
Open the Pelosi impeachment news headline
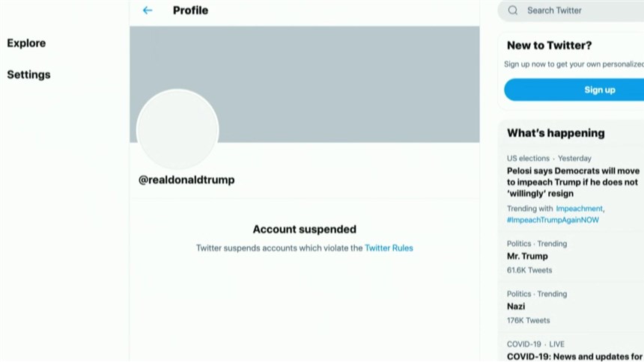573,182
